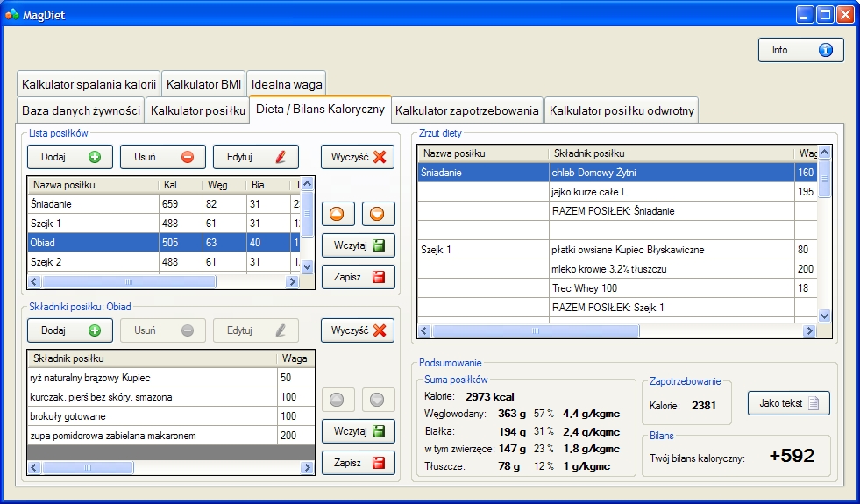Click the scroll-right arrow under the ingredients table
This screenshot has height=504, width=860.
307,468
